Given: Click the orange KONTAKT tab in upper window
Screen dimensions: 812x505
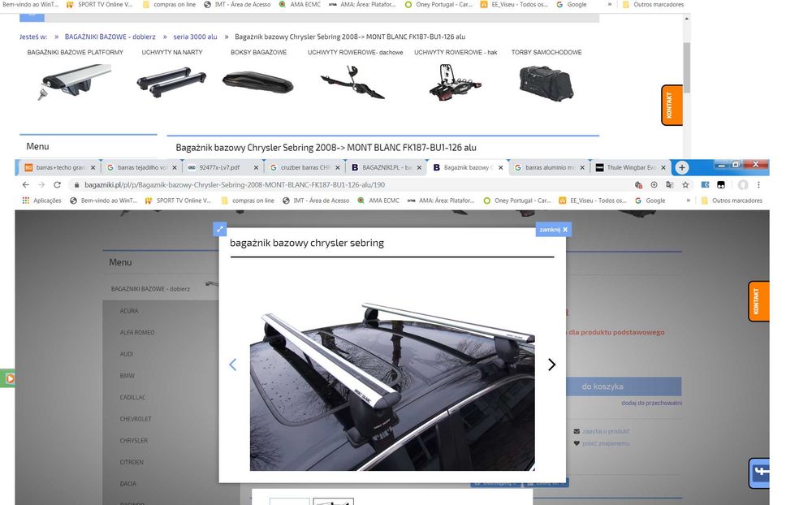Looking at the screenshot, I should (x=672, y=106).
